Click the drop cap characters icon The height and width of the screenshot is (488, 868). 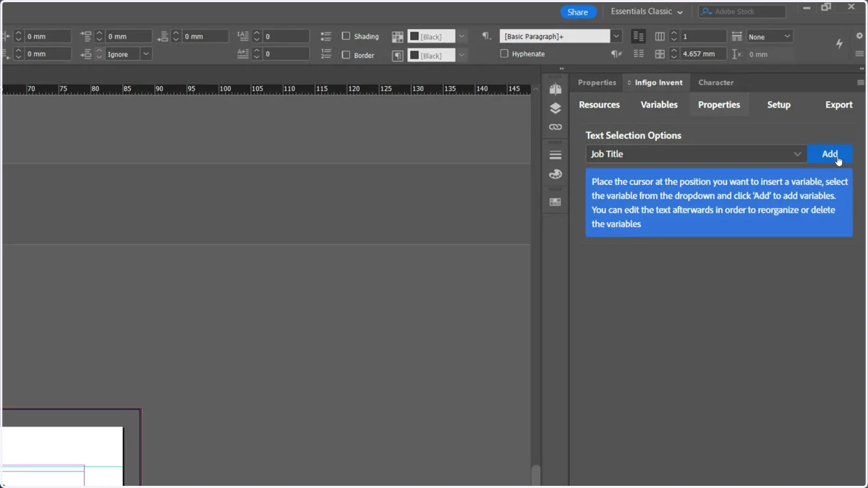243,54
